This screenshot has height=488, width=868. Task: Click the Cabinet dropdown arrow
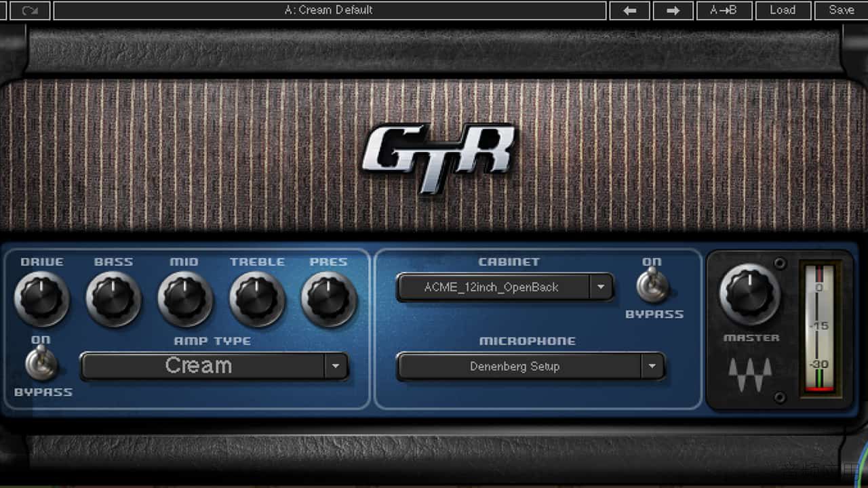click(x=600, y=287)
